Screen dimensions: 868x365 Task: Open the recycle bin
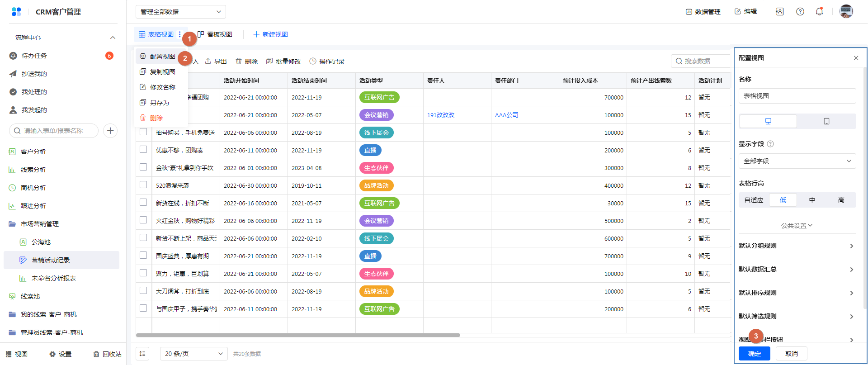coord(107,354)
